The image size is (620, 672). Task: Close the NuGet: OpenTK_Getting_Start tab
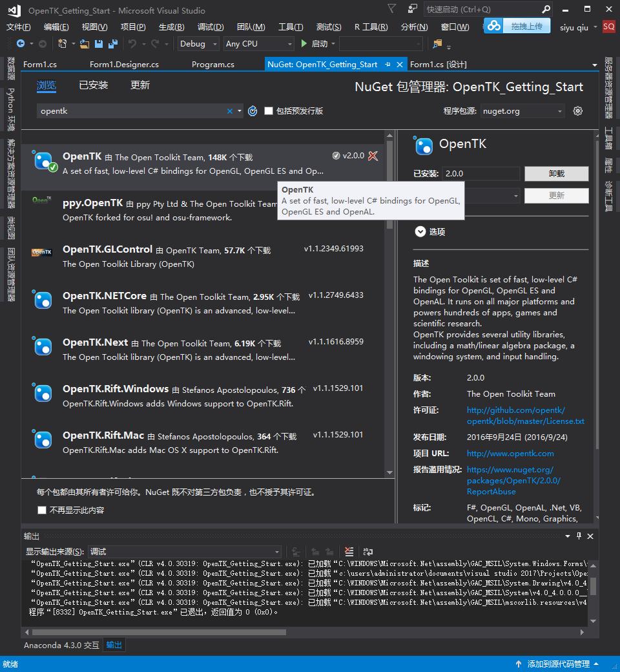pyautogui.click(x=400, y=64)
